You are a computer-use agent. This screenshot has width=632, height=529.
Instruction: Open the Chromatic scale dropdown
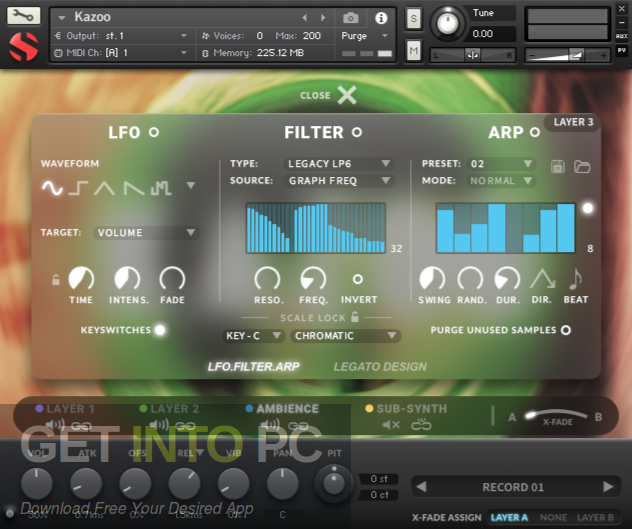345,335
